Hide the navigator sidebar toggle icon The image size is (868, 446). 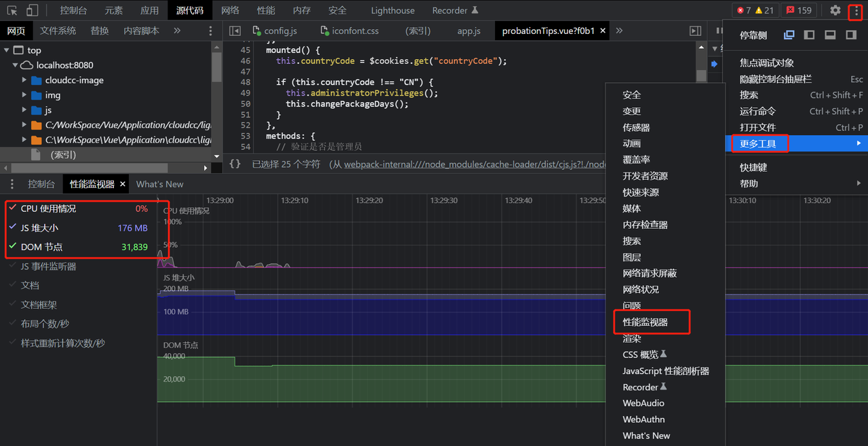click(235, 31)
